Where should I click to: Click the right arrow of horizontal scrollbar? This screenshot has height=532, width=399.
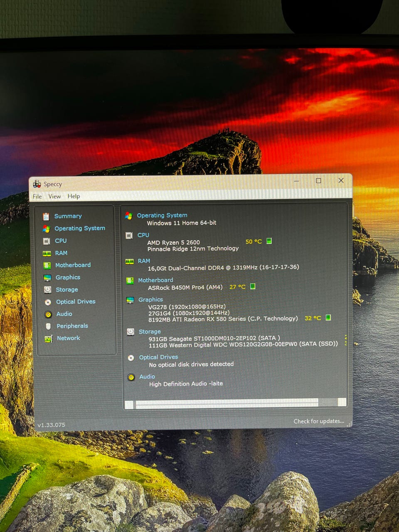pos(342,402)
